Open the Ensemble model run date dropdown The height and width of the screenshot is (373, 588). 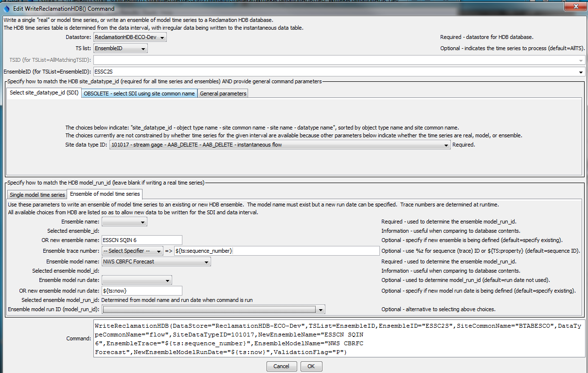point(168,280)
